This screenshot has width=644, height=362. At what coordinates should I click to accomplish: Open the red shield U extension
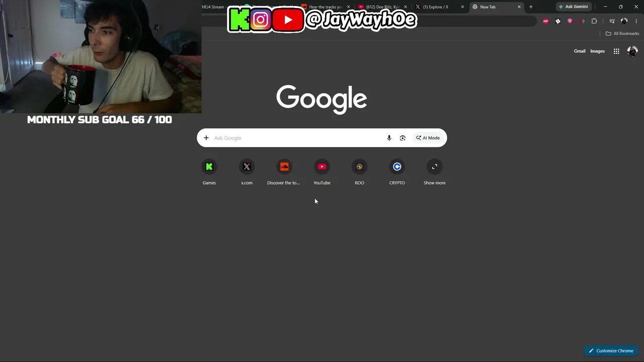coord(570,21)
